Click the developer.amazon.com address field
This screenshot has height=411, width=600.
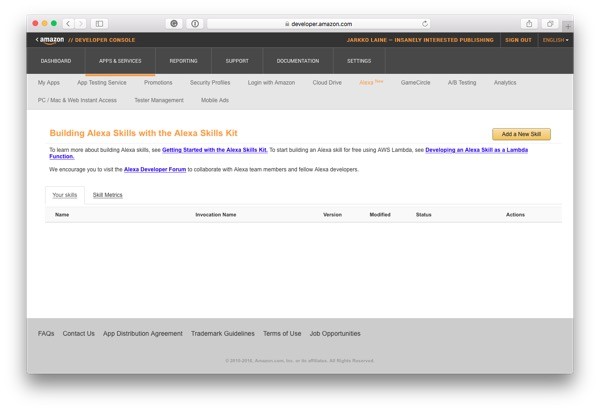[318, 24]
